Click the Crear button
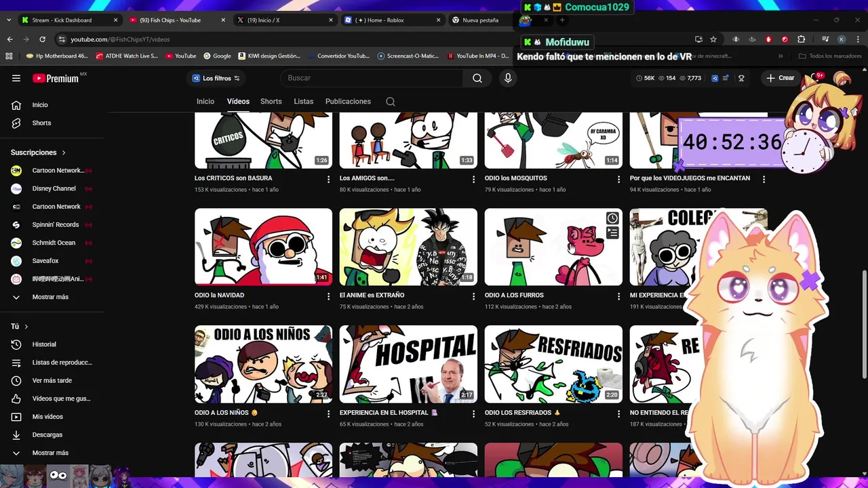The height and width of the screenshot is (488, 868). coord(781,78)
